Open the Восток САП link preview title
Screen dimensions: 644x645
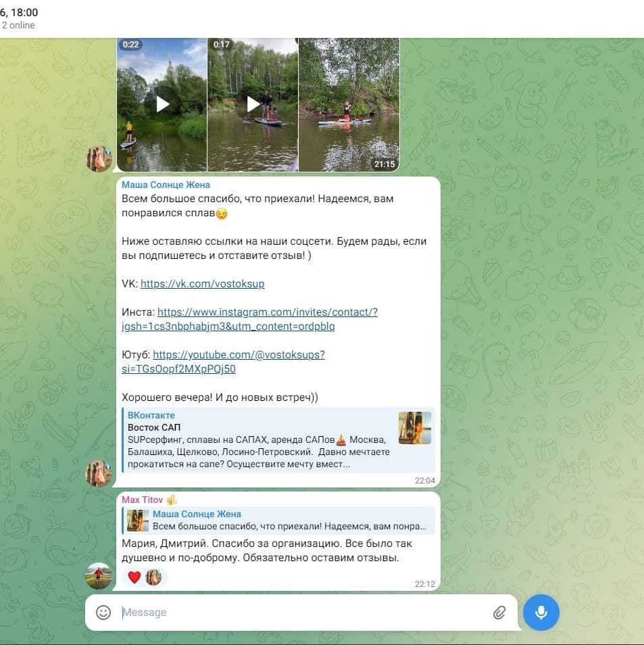point(154,427)
